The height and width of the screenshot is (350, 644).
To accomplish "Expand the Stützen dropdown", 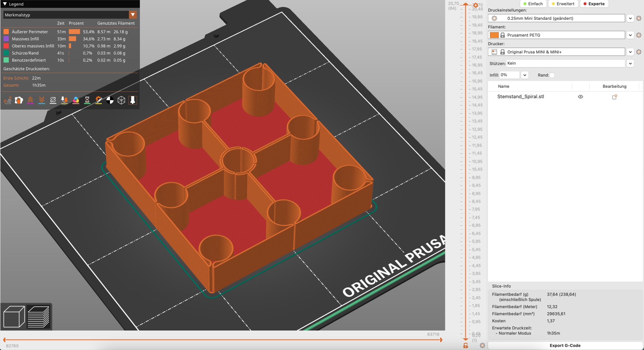I will [x=630, y=64].
